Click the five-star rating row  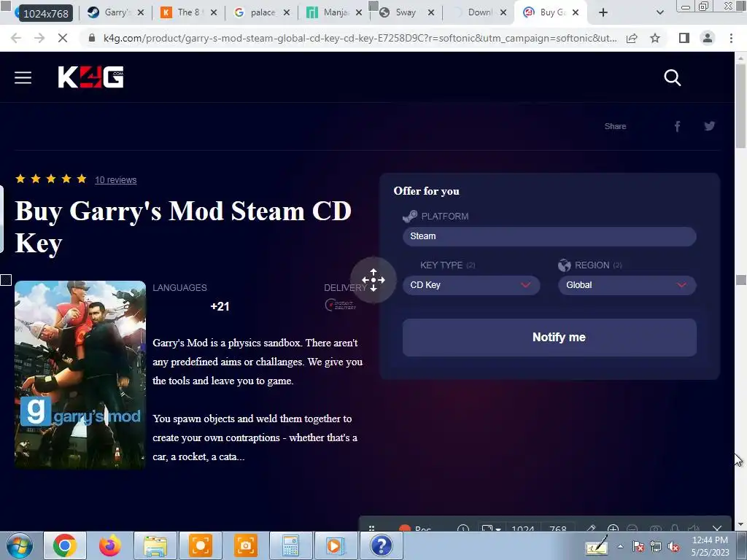click(x=51, y=179)
